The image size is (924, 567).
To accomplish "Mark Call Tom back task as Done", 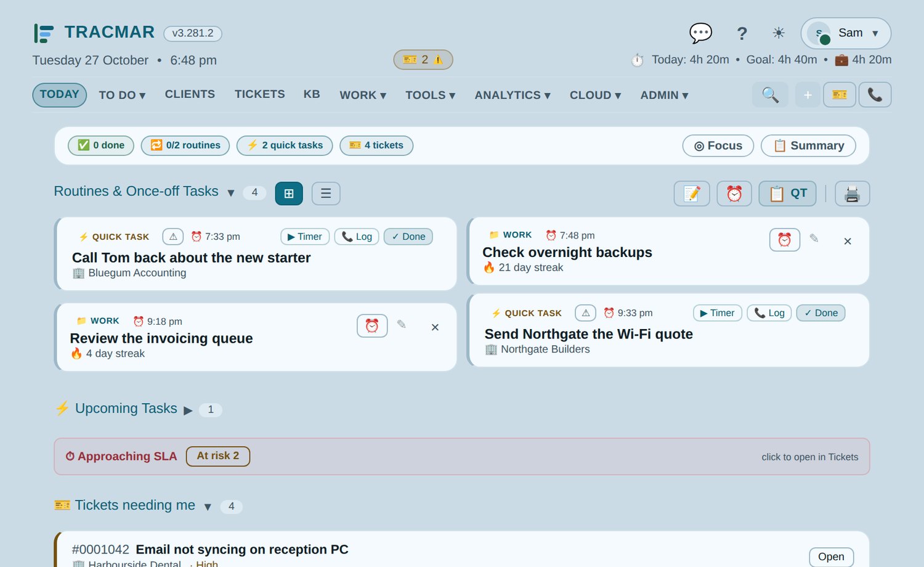I will (x=408, y=237).
